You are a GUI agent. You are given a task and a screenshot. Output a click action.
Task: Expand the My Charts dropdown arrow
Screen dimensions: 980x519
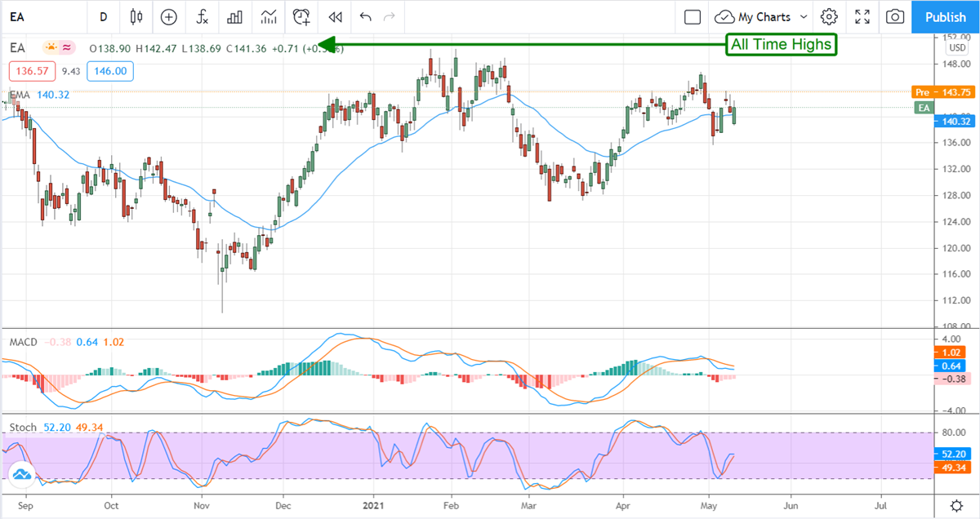pos(804,16)
